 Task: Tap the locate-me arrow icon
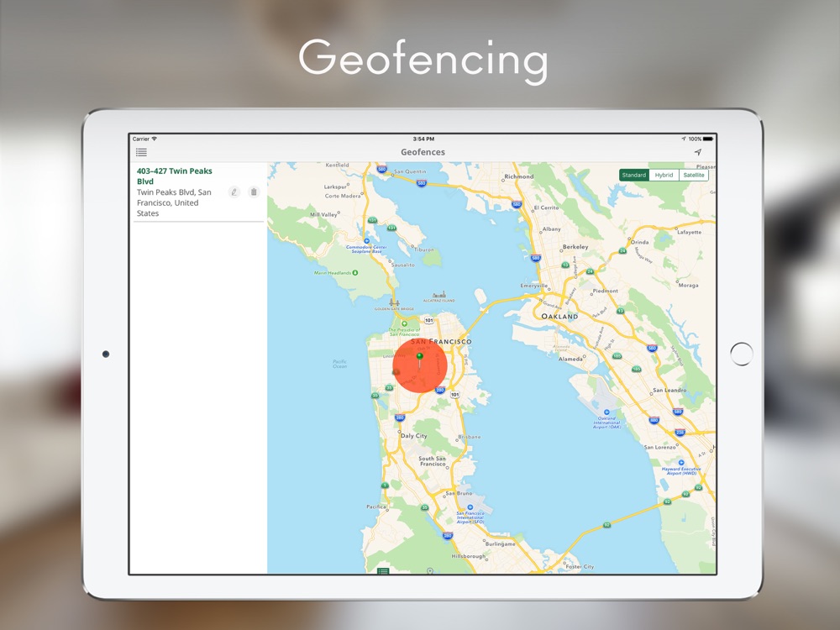point(698,152)
